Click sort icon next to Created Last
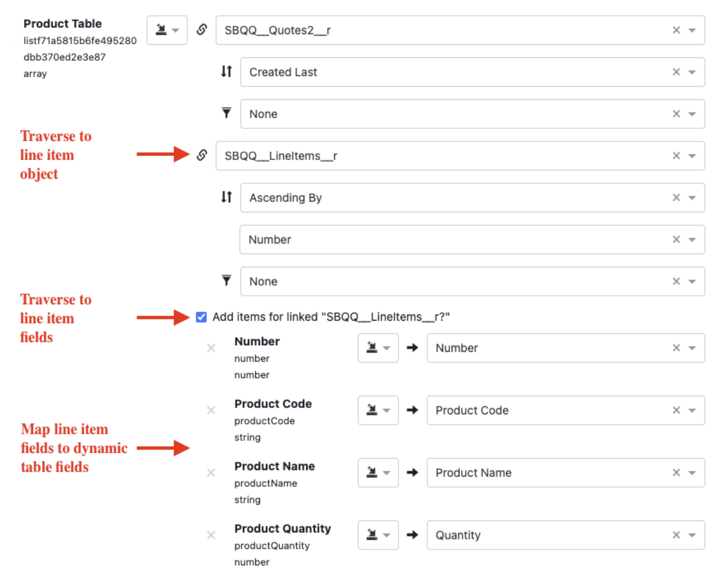This screenshot has width=724, height=588. [x=226, y=72]
